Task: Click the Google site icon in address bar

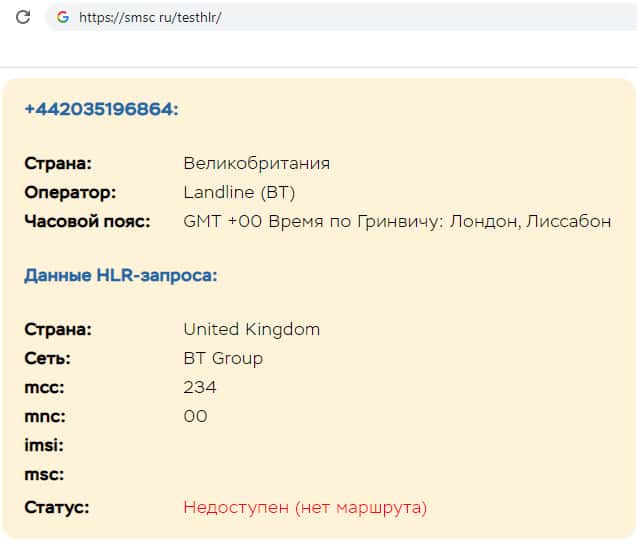Action: pyautogui.click(x=63, y=17)
